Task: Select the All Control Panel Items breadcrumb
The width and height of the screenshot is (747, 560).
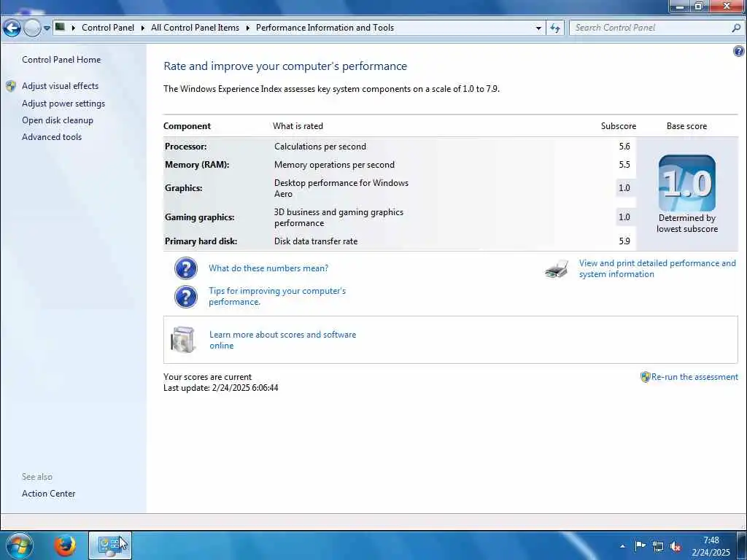Action: [x=195, y=28]
